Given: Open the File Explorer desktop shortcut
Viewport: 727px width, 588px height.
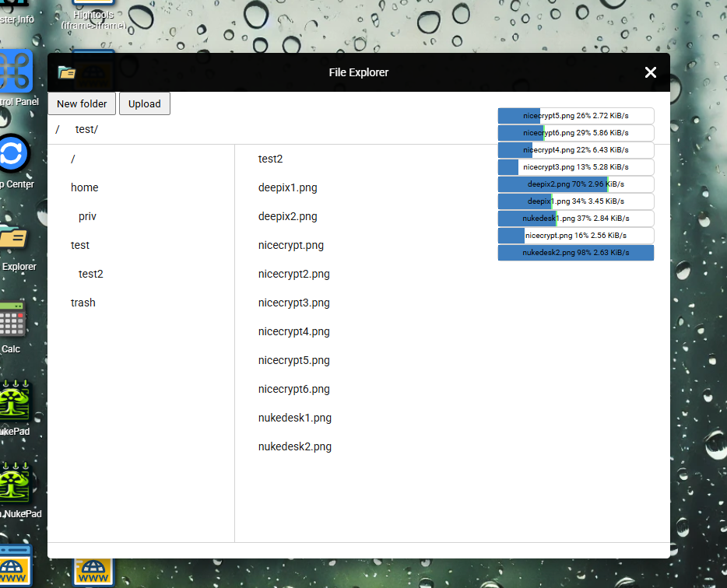Looking at the screenshot, I should [13, 237].
